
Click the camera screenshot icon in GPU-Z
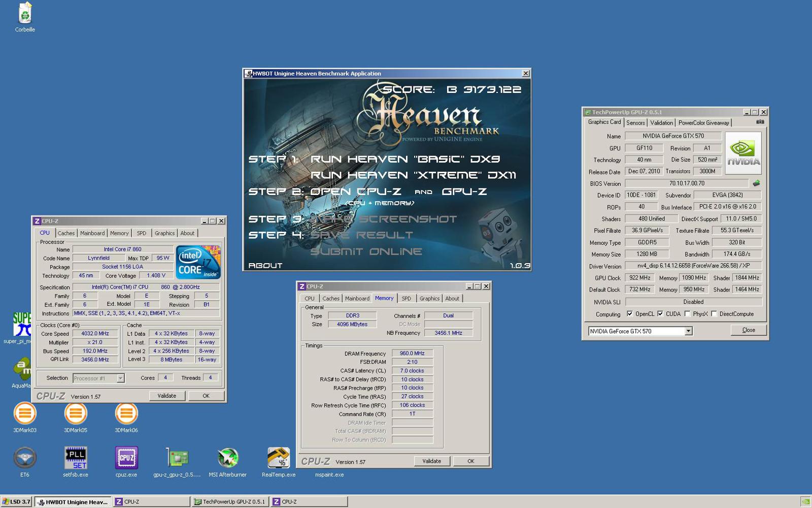coord(760,122)
